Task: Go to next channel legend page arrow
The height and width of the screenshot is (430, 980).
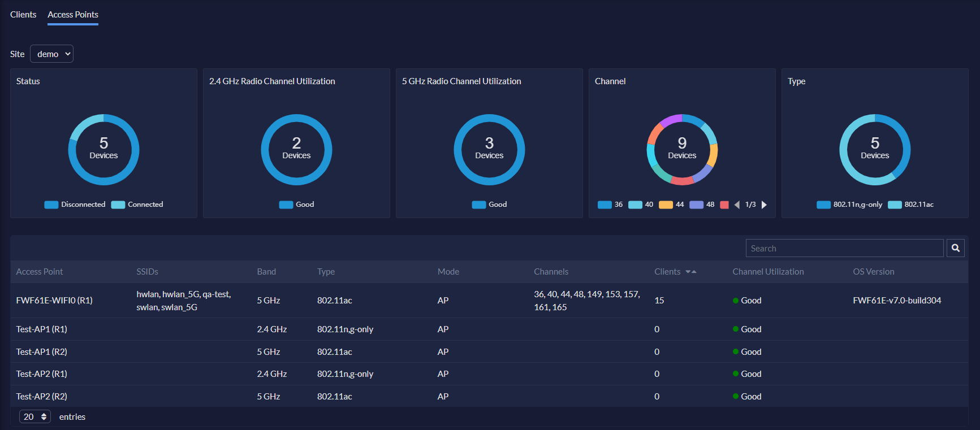Action: (x=764, y=205)
